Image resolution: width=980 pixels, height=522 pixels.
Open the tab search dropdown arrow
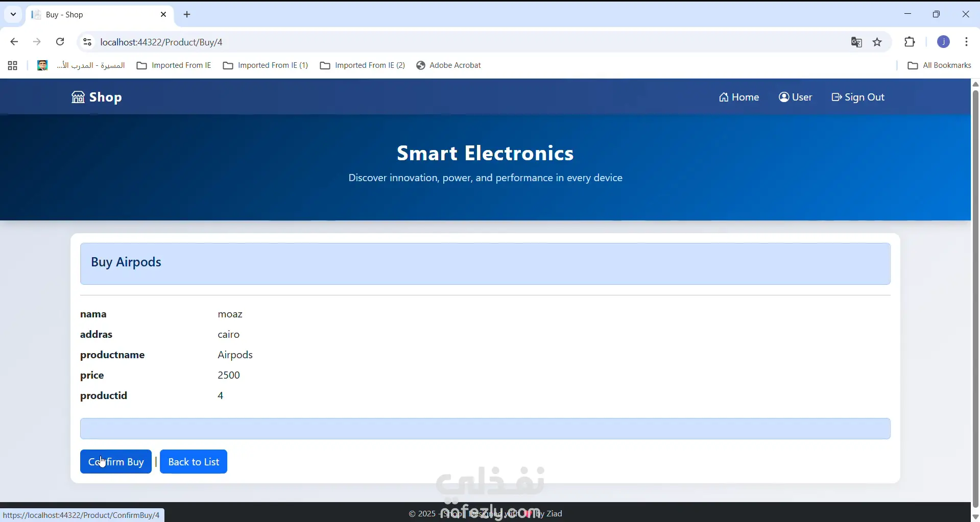point(13,14)
